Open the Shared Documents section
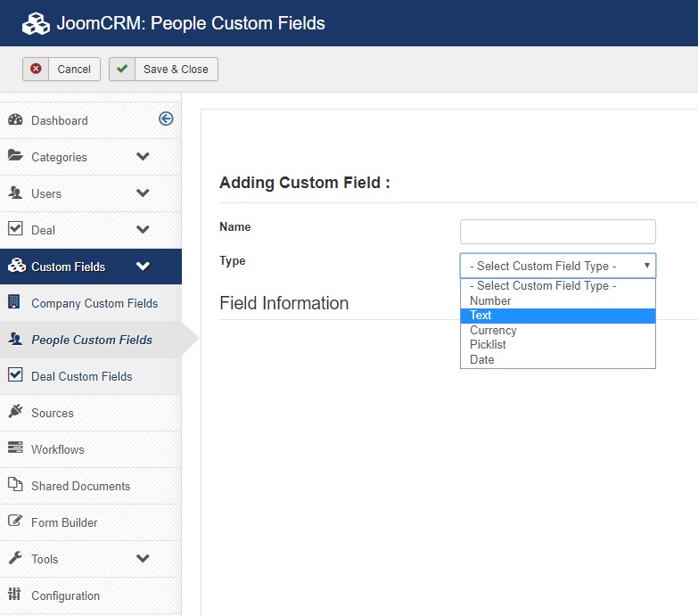Viewport: 698px width, 616px height. [91, 486]
